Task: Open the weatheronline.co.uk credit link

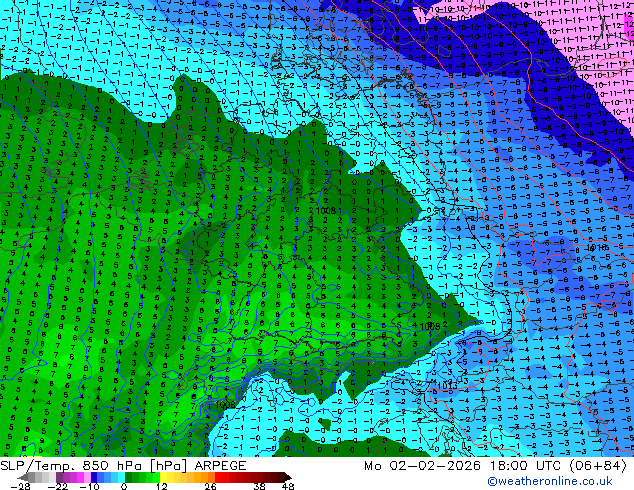Action: [550, 481]
